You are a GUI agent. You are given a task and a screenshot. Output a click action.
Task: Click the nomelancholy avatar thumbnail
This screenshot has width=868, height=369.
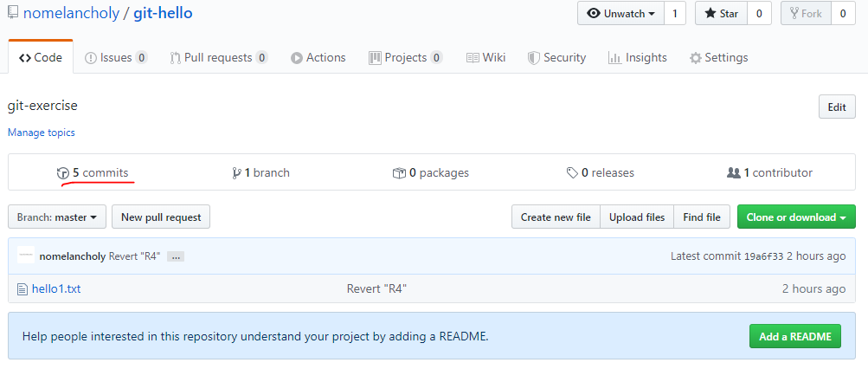[26, 255]
